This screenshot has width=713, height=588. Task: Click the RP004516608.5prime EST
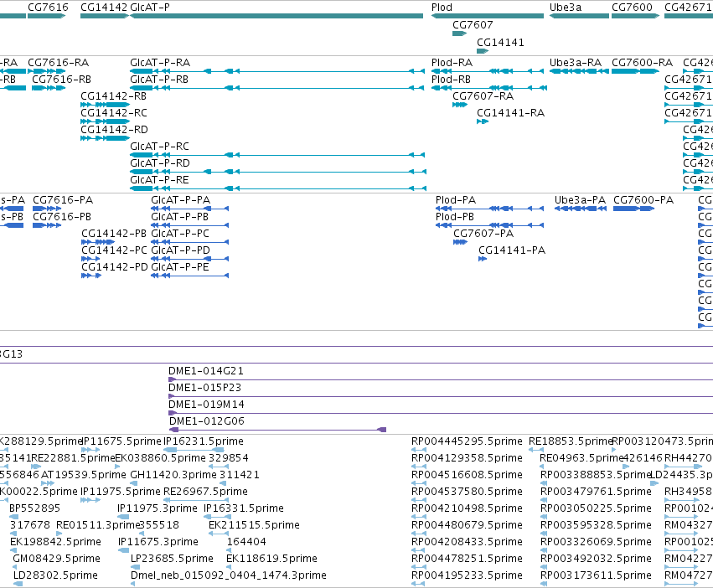pos(419,483)
